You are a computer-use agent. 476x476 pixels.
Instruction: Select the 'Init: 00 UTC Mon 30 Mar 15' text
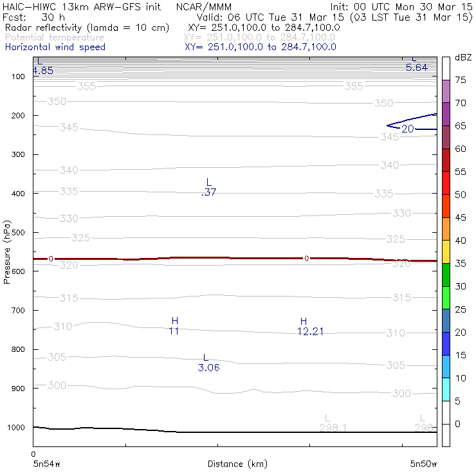(x=401, y=6)
